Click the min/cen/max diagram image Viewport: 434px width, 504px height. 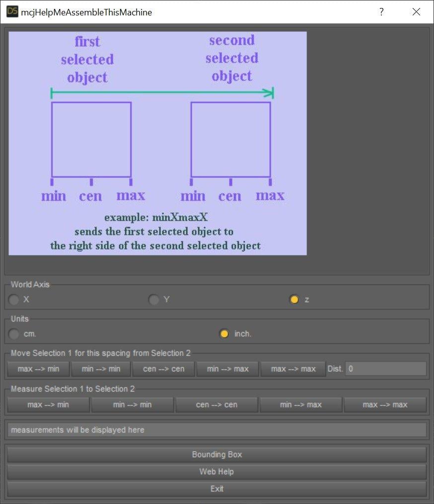click(157, 143)
